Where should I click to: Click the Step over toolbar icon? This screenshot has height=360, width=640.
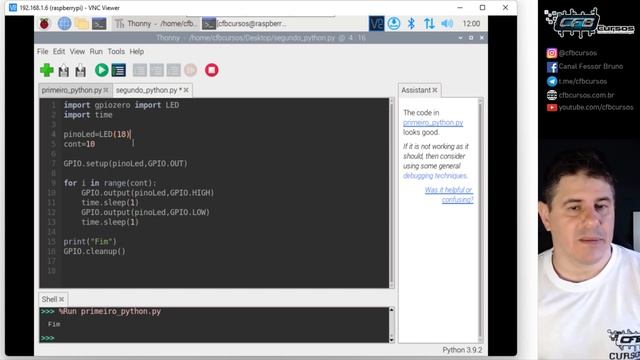[x=140, y=70]
